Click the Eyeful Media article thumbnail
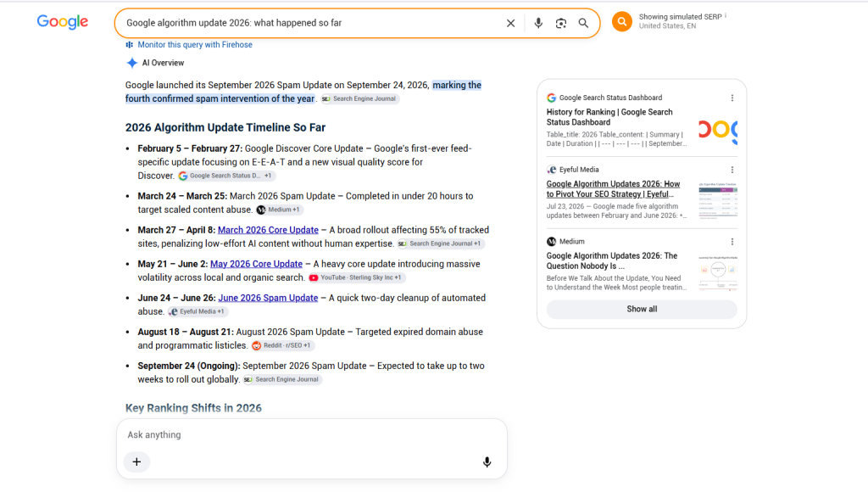 coord(717,201)
